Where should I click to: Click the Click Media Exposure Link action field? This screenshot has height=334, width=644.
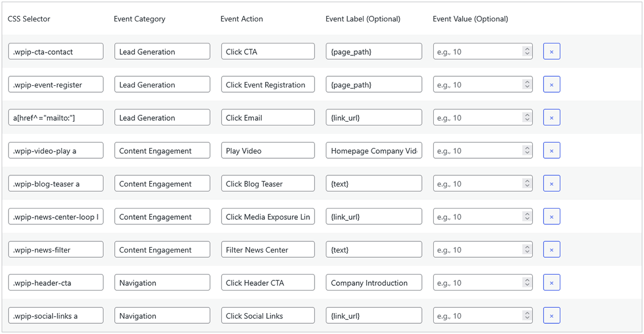[x=268, y=216]
